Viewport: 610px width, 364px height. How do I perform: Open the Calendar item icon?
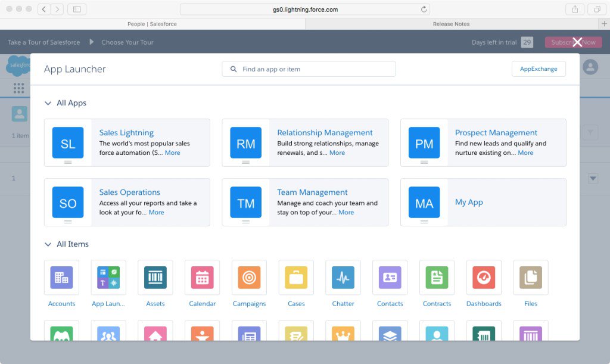click(203, 277)
